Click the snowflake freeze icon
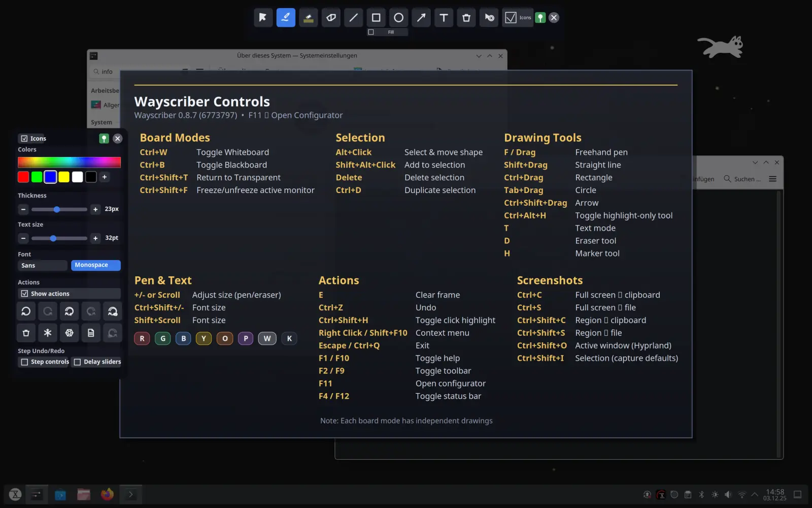 [x=48, y=333]
